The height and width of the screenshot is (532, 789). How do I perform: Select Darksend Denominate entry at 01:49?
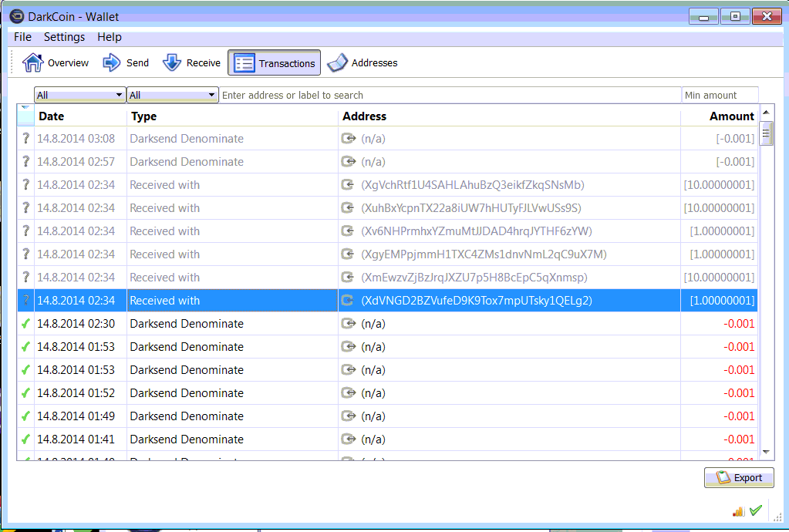(187, 416)
